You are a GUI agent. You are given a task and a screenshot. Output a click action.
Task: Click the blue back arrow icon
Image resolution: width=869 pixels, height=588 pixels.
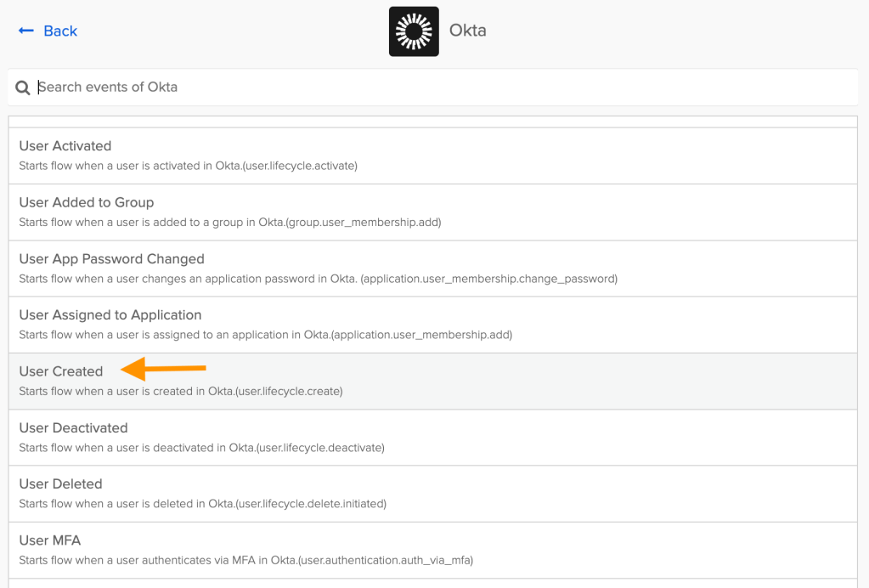pyautogui.click(x=25, y=31)
